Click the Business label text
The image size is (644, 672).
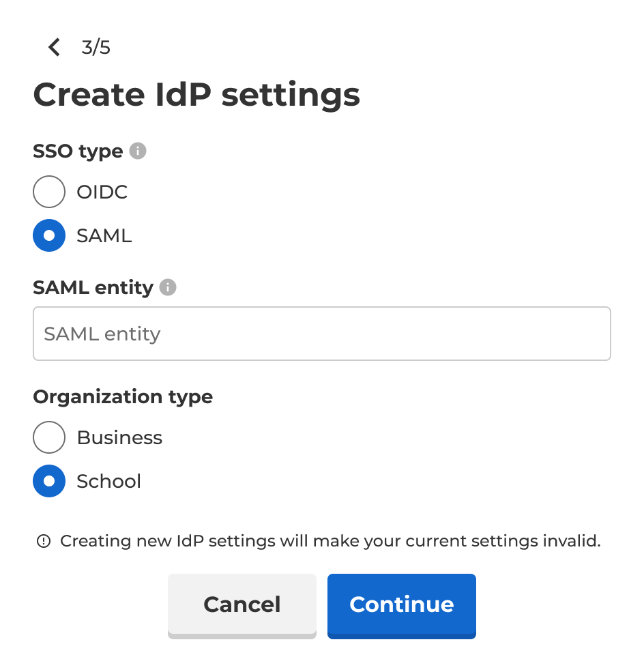(x=119, y=437)
